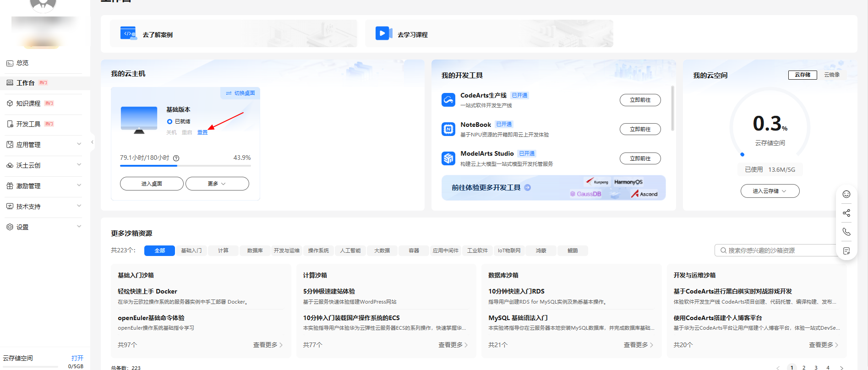This screenshot has height=370, width=868.
Task: Collapse the left sidebar with the arrow handle
Action: pyautogui.click(x=92, y=142)
